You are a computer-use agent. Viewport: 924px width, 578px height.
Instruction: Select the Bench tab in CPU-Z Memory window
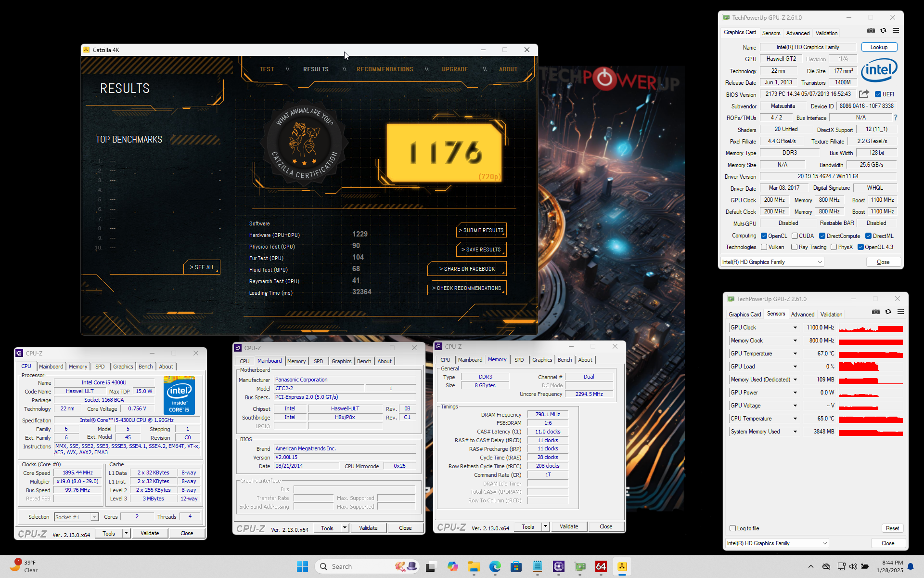coord(565,360)
